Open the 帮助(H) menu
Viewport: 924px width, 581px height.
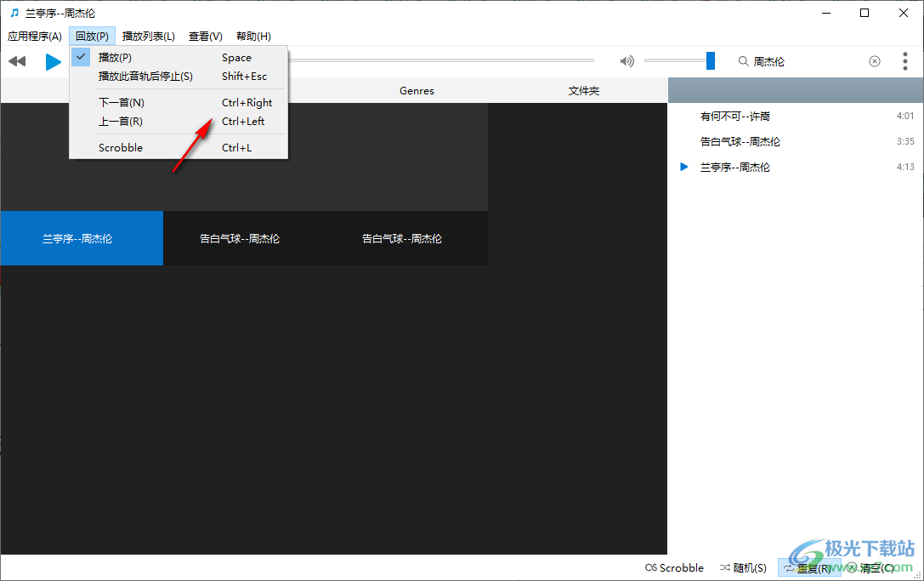pos(253,37)
